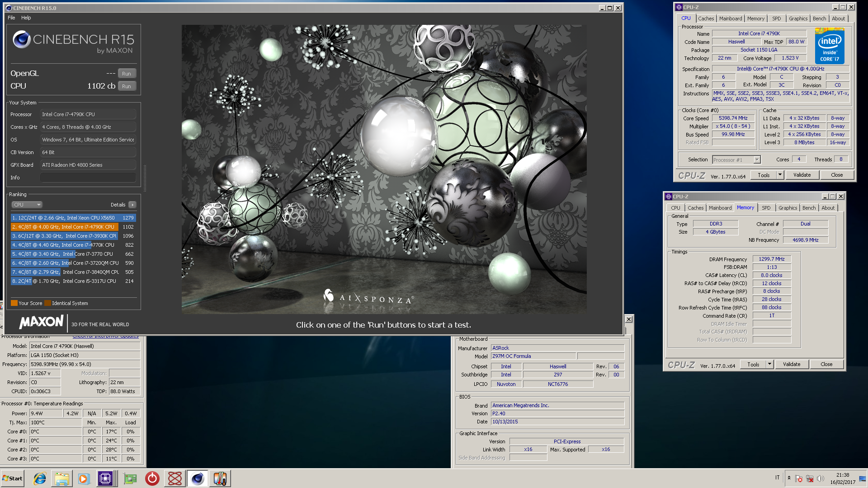Switch to CPU tab in Memory CPU-Z window

(675, 208)
